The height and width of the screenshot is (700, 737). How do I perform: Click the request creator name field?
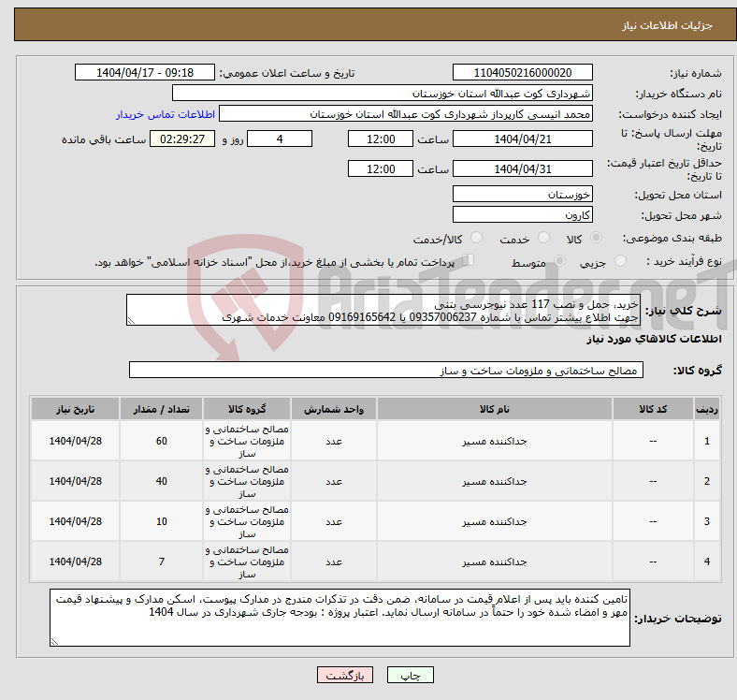[x=406, y=114]
